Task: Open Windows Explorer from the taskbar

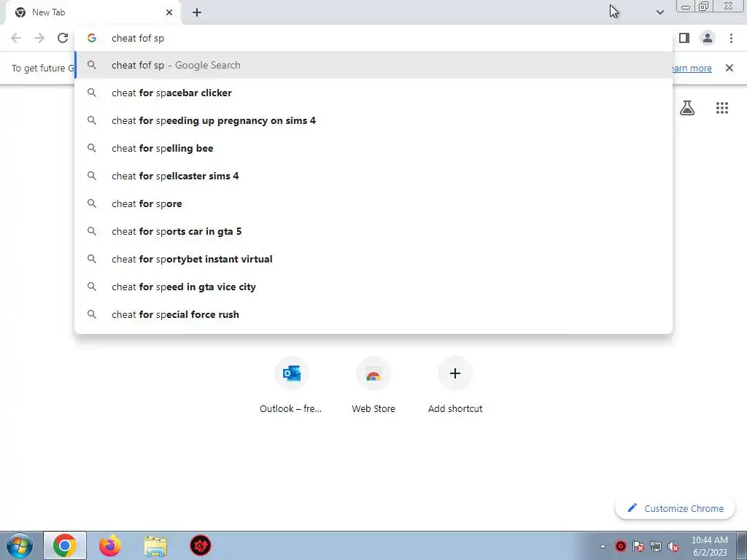Action: click(x=155, y=546)
